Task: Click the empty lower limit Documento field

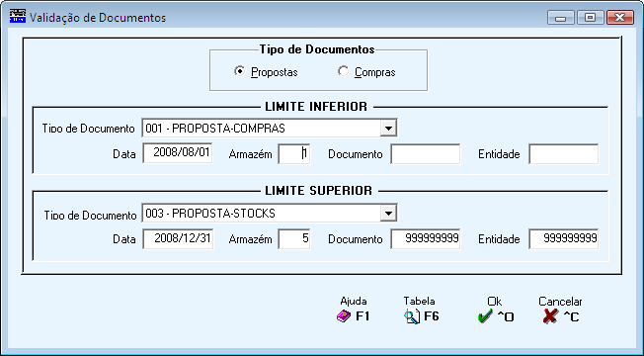Action: tap(426, 153)
